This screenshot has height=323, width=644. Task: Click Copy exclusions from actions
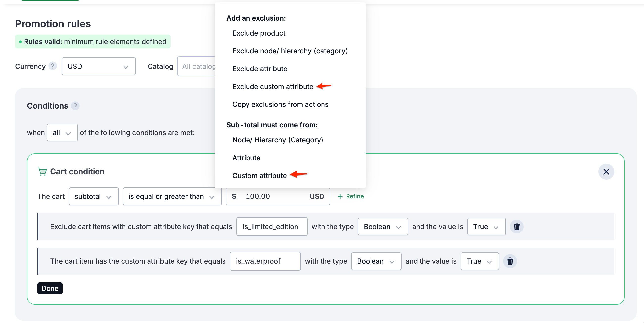coord(280,104)
